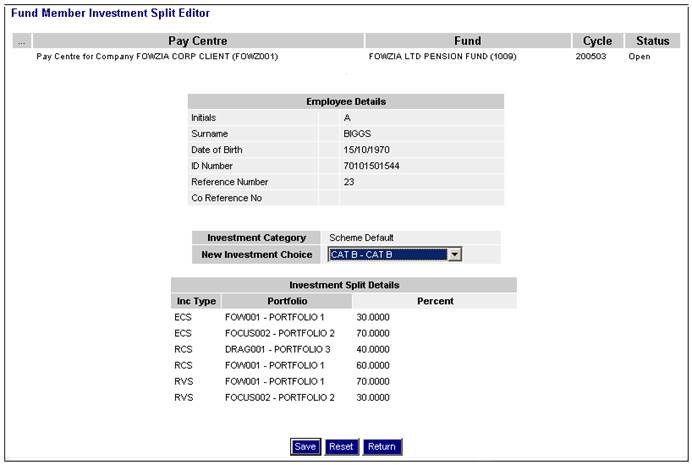Screen dimensions: 692x465
Task: Click the Fund Member Investment Split Editor title
Action: tap(110, 13)
